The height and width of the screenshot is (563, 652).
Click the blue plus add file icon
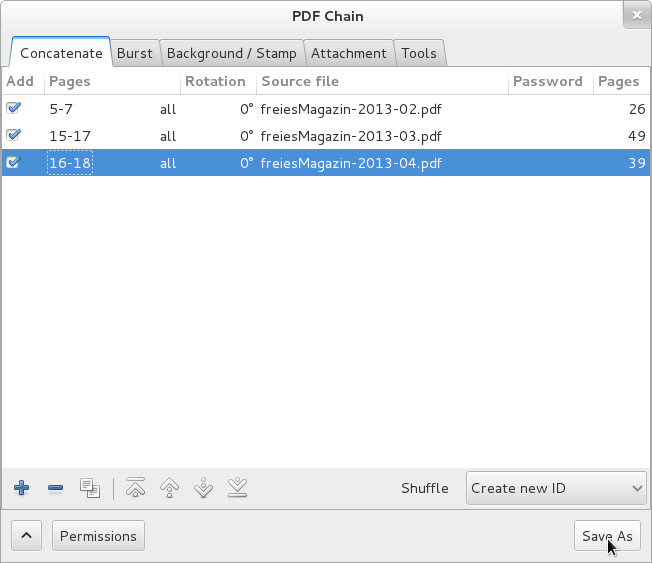tap(21, 489)
